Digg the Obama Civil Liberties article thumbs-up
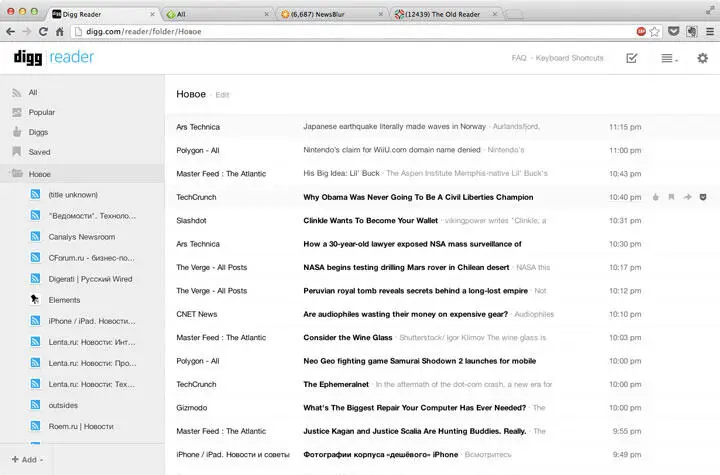The width and height of the screenshot is (720, 475). pos(656,197)
